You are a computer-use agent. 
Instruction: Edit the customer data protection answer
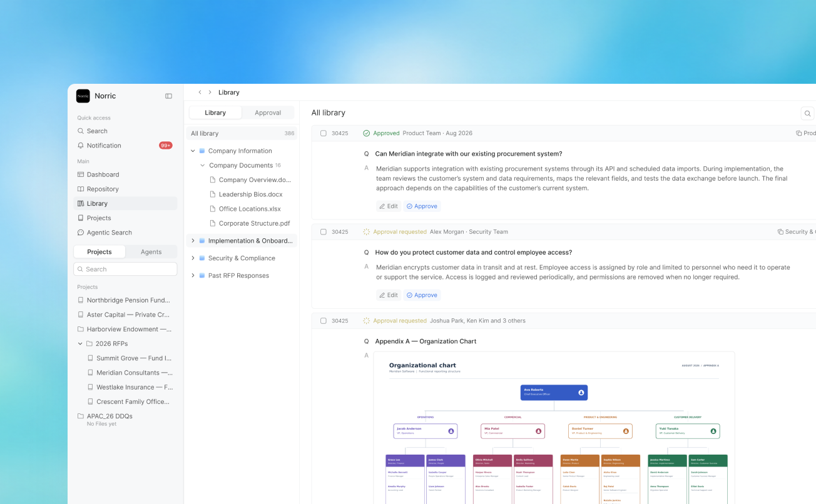(389, 295)
